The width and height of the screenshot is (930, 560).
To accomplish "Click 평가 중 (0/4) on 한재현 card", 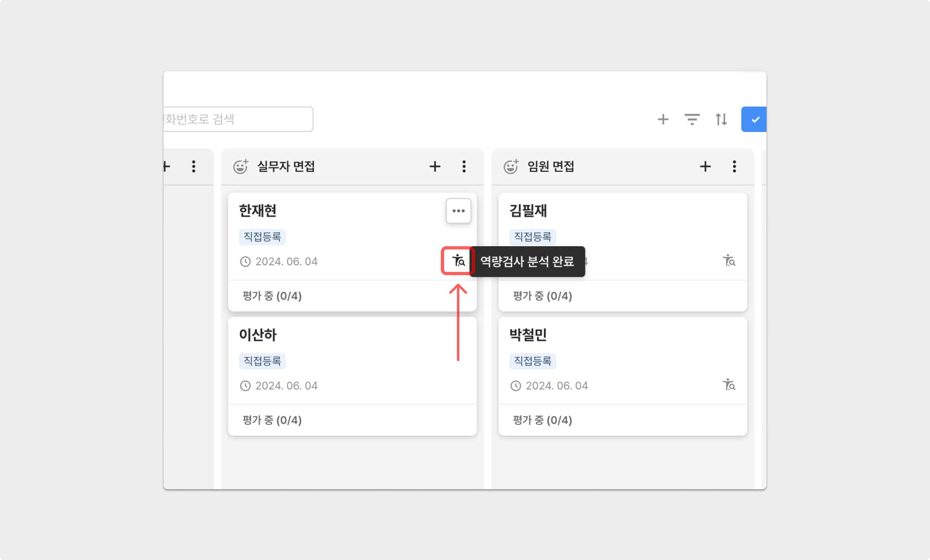I will (x=272, y=296).
